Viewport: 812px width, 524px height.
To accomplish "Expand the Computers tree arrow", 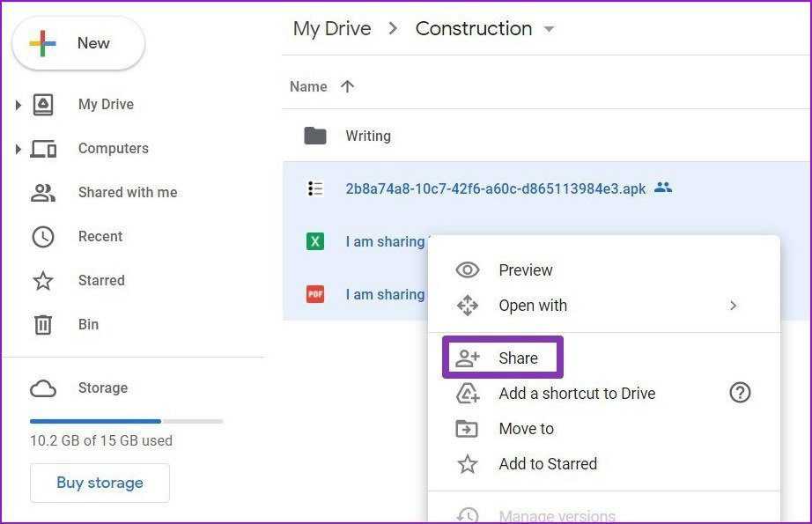I will [18, 149].
